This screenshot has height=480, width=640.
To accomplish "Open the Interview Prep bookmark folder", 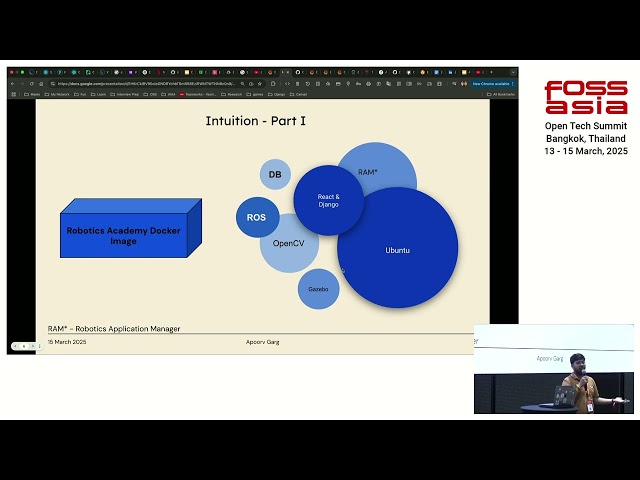I will [x=125, y=94].
